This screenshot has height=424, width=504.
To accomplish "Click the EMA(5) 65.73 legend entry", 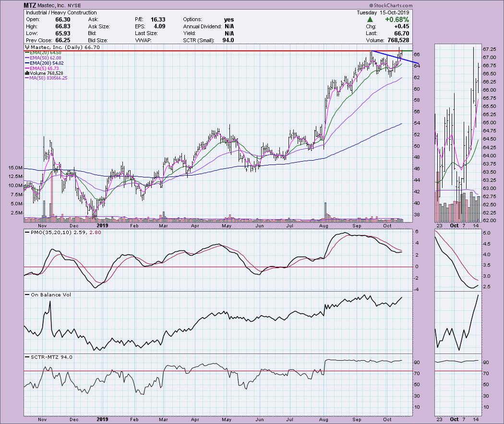I will click(44, 69).
